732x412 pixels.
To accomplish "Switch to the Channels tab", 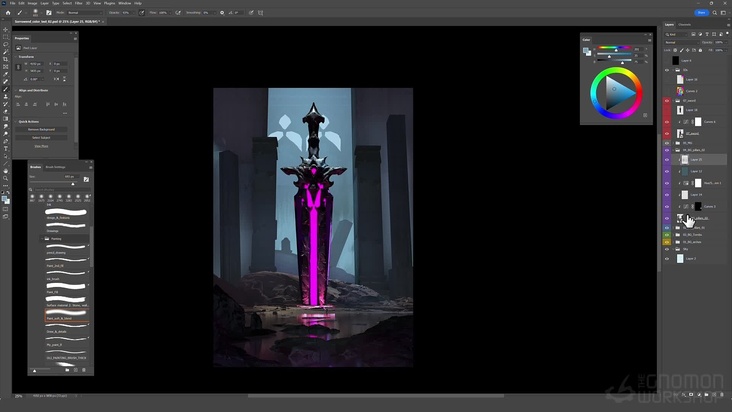I will [684, 25].
